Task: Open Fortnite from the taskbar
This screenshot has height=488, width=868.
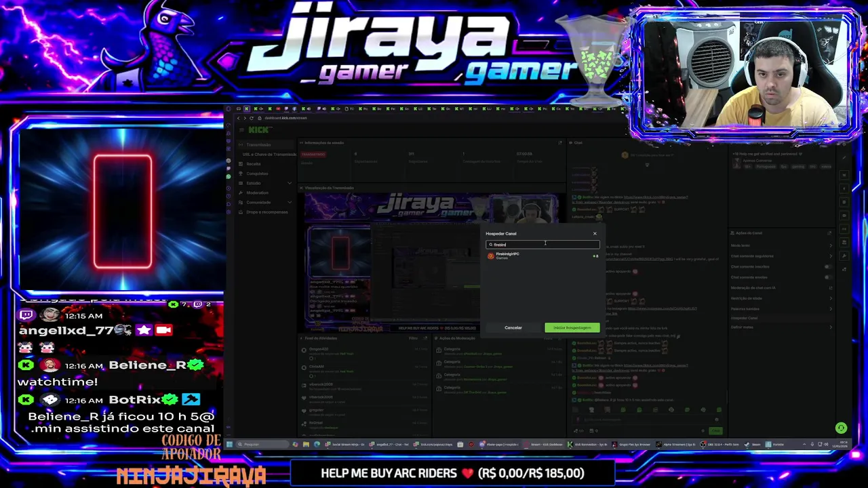Action: click(x=775, y=445)
